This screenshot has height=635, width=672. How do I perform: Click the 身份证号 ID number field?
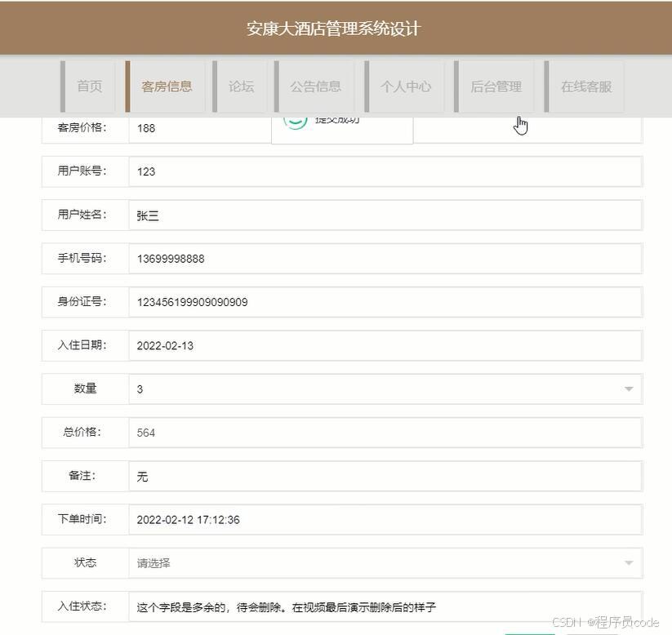[384, 302]
